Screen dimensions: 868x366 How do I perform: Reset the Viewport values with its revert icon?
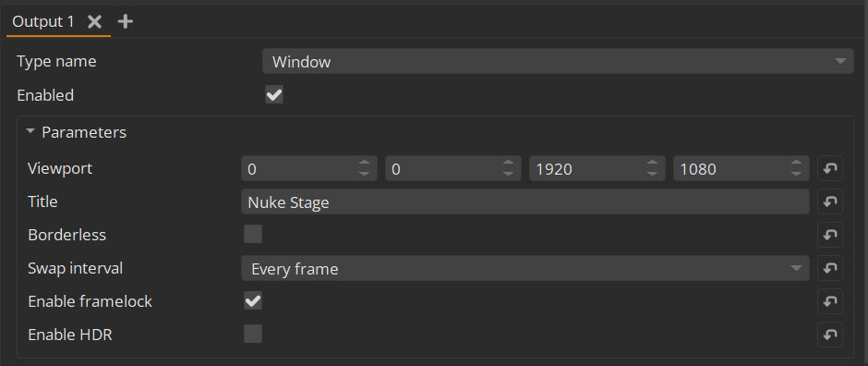[x=830, y=168]
